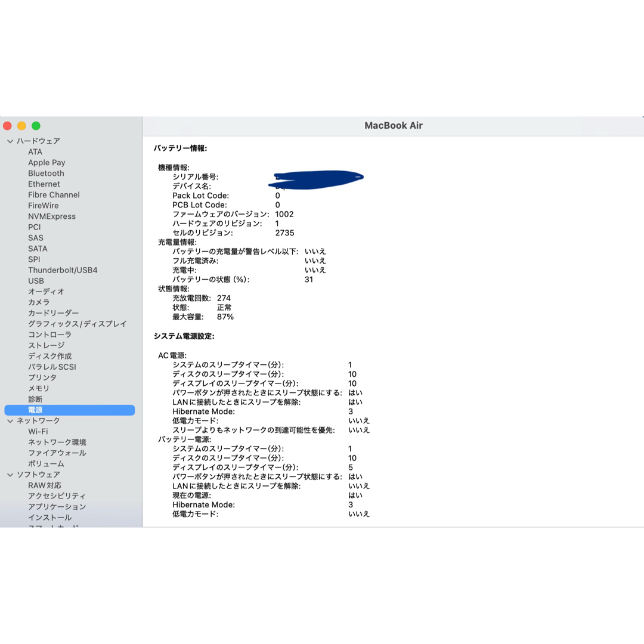The image size is (644, 644).
Task: Select ファイアウォール in the sidebar
Action: pos(57,453)
